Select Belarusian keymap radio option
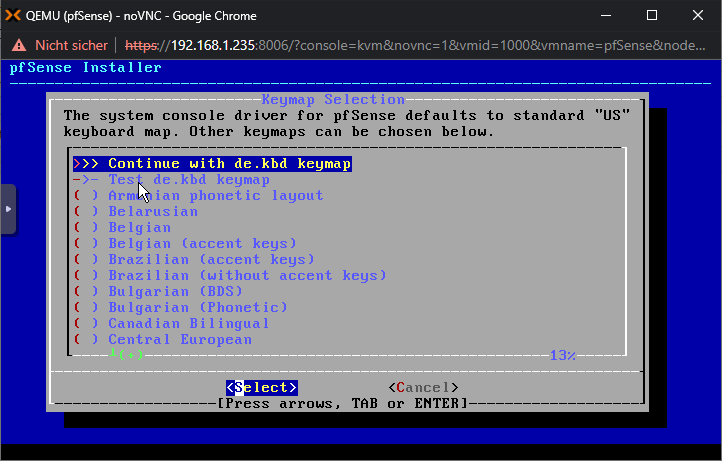 pyautogui.click(x=136, y=212)
